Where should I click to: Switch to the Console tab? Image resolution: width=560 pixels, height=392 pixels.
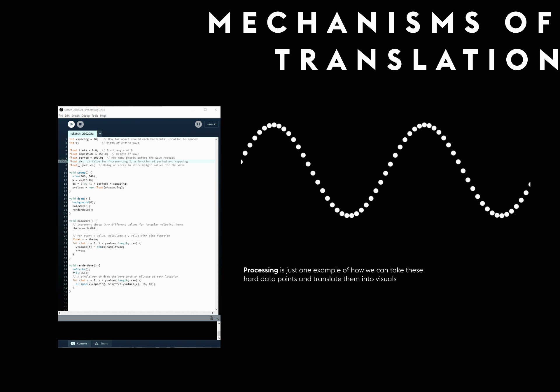click(x=79, y=344)
